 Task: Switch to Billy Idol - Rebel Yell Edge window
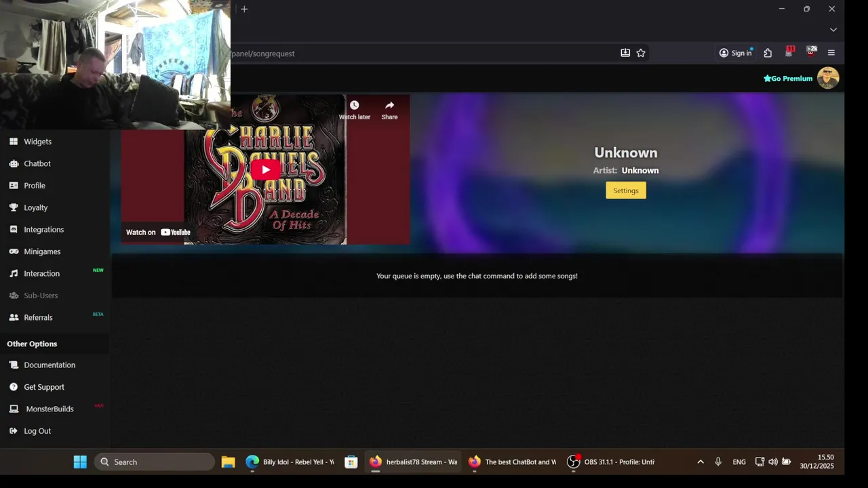pyautogui.click(x=290, y=462)
